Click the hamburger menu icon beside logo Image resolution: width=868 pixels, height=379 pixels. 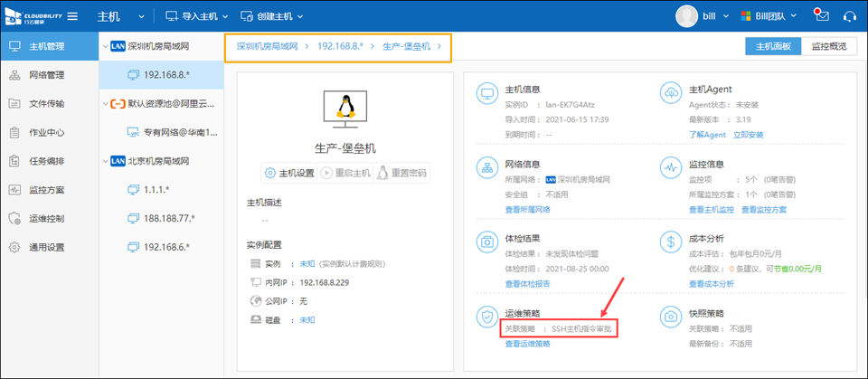pyautogui.click(x=71, y=16)
